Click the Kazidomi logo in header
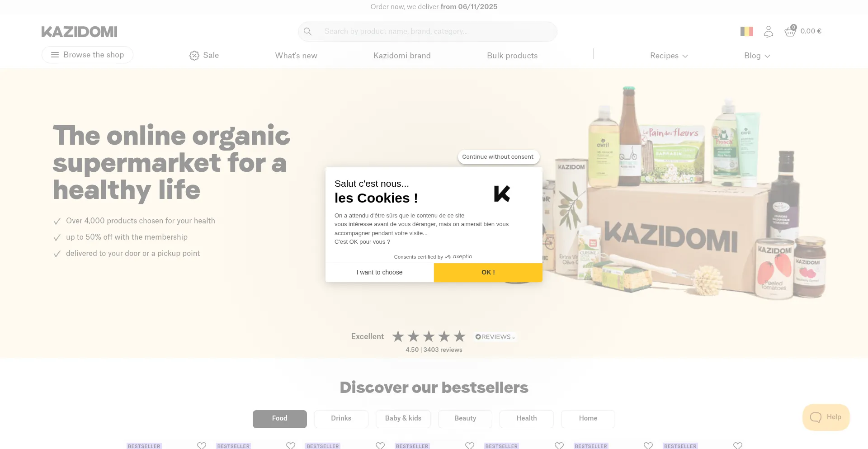868x449 pixels. click(x=79, y=32)
